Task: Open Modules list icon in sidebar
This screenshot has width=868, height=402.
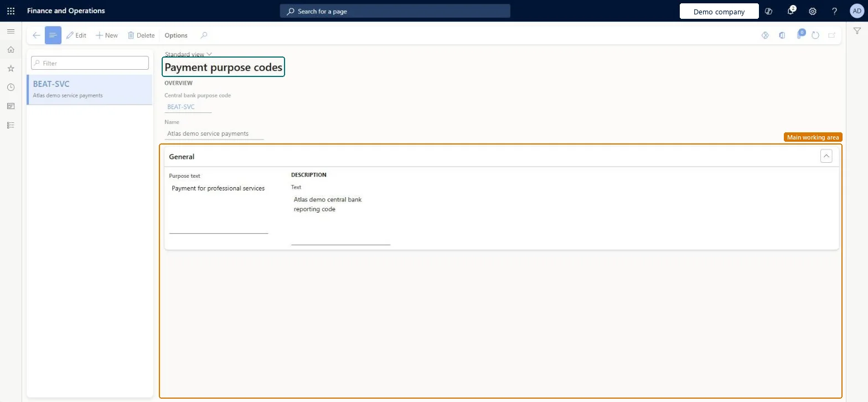Action: tap(11, 125)
